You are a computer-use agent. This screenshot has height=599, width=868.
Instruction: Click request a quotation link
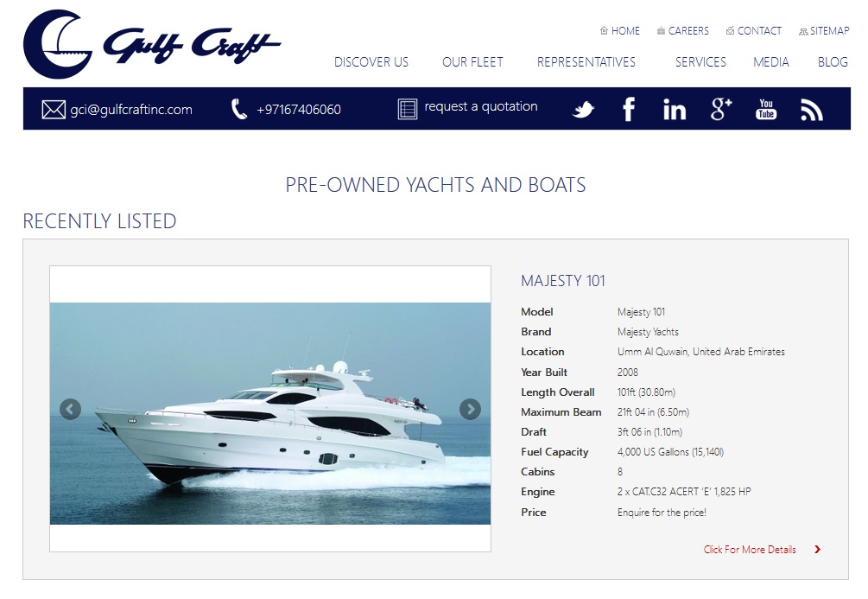[x=481, y=106]
